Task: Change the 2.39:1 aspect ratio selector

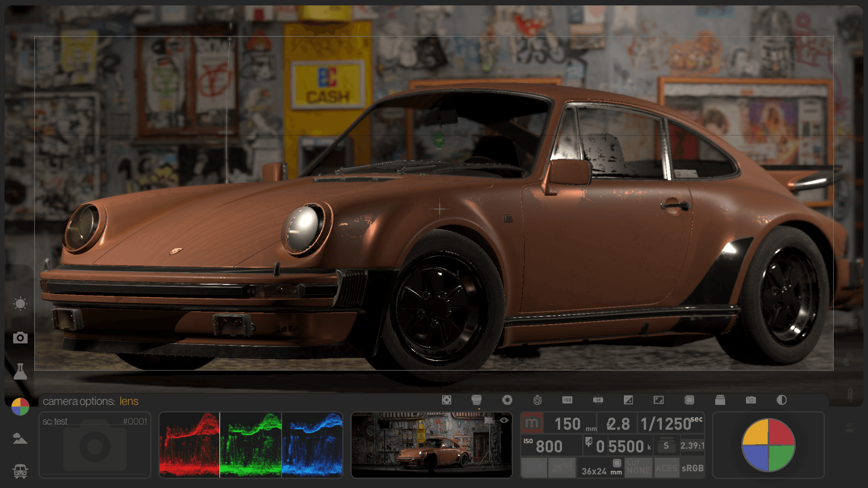Action: coord(693,445)
